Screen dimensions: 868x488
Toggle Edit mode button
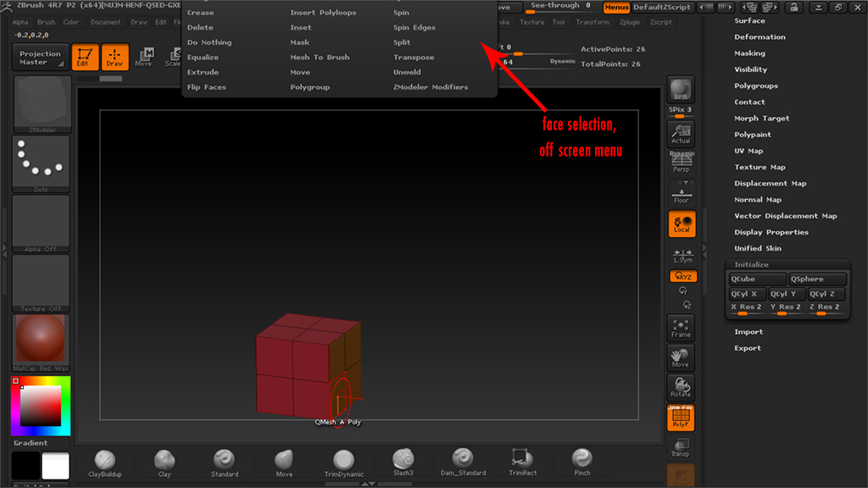(x=85, y=57)
